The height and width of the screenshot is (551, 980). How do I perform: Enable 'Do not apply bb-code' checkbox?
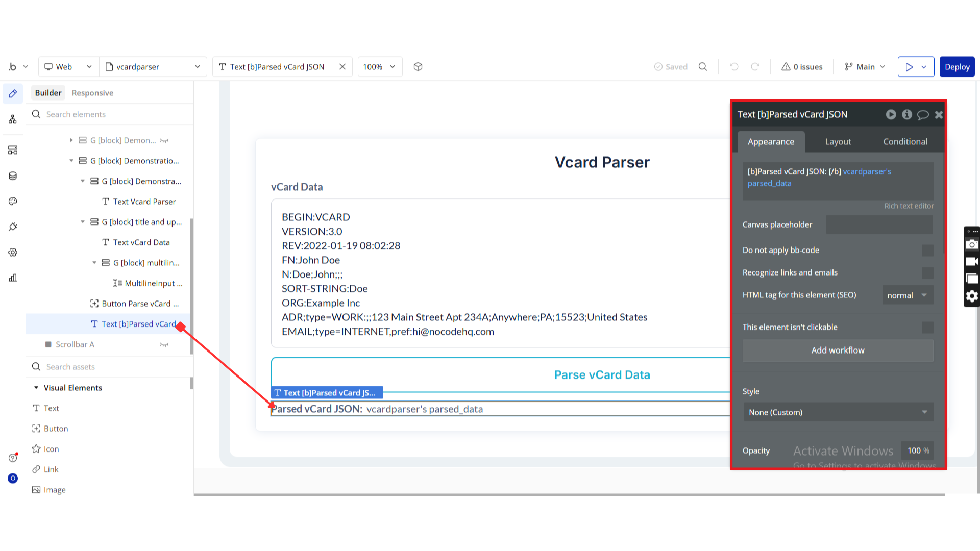pos(927,251)
